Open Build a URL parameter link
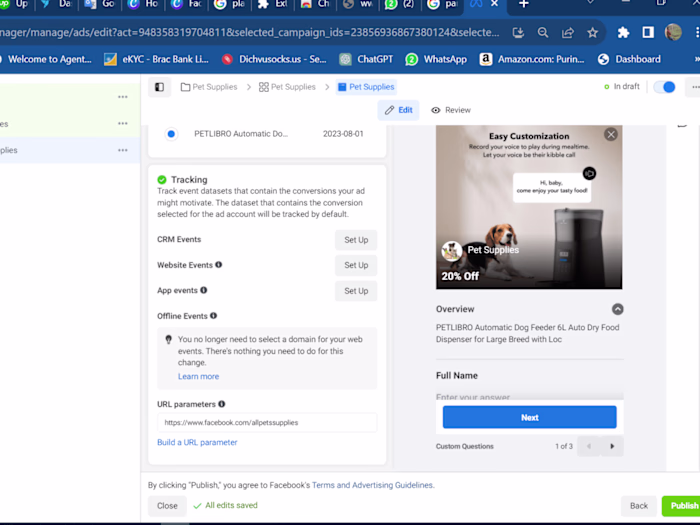The image size is (700, 525). (197, 442)
